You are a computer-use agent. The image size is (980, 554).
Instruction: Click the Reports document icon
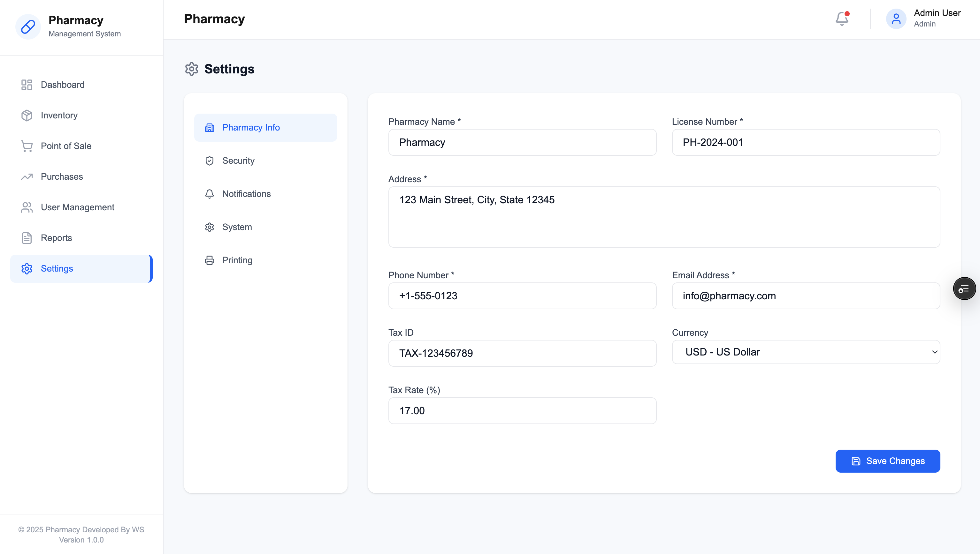27,238
